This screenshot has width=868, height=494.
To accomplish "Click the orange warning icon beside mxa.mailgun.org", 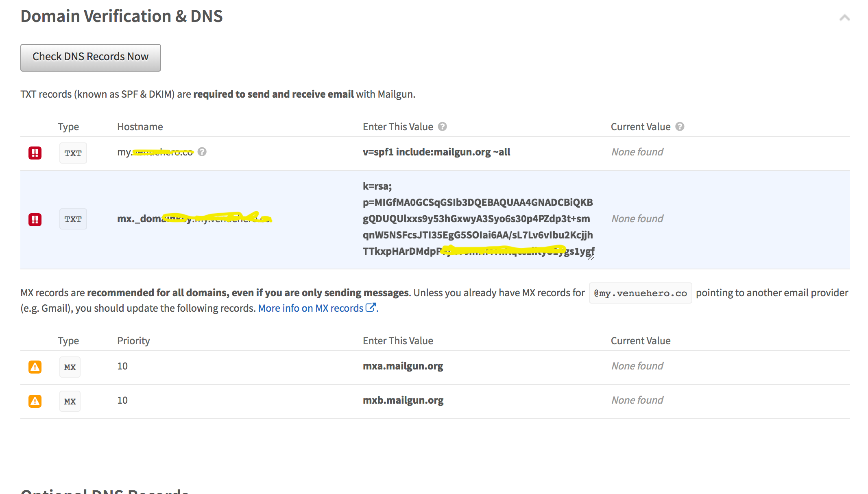I will (35, 367).
